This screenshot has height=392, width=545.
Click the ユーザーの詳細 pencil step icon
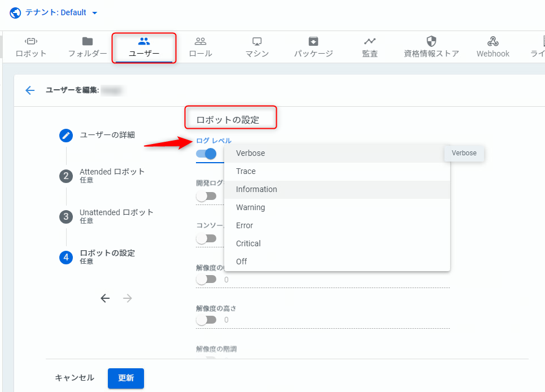click(x=66, y=136)
